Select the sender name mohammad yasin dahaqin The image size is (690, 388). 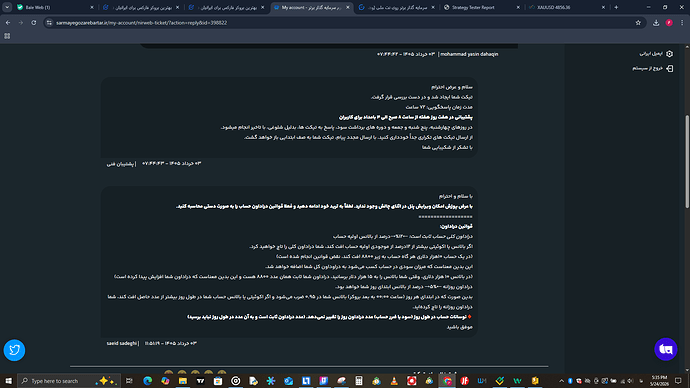point(469,54)
